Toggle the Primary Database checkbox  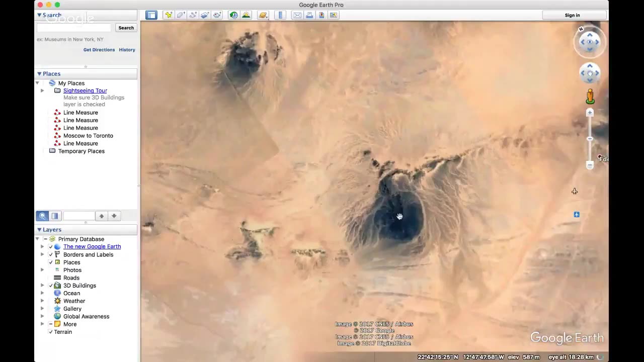tap(45, 239)
